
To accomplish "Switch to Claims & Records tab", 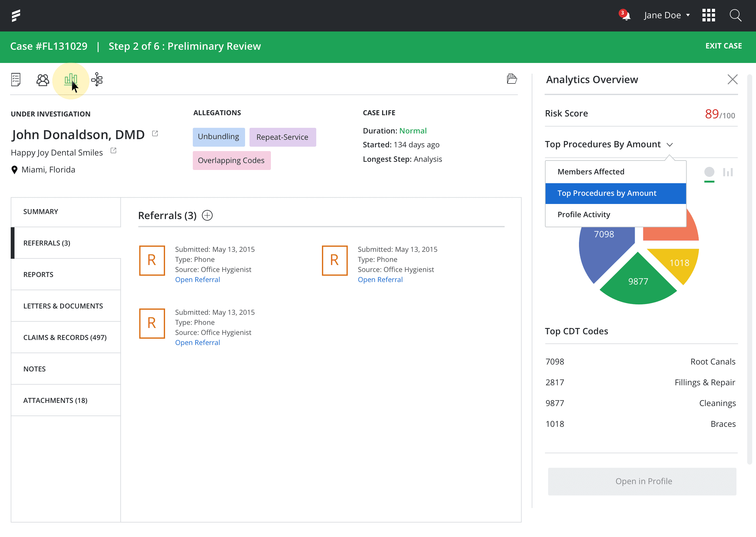I will tap(65, 337).
